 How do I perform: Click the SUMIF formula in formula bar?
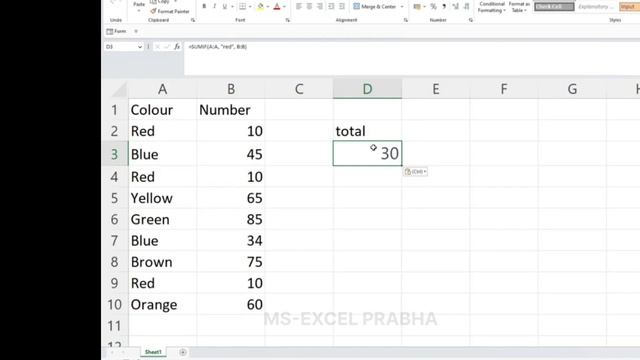tap(218, 47)
